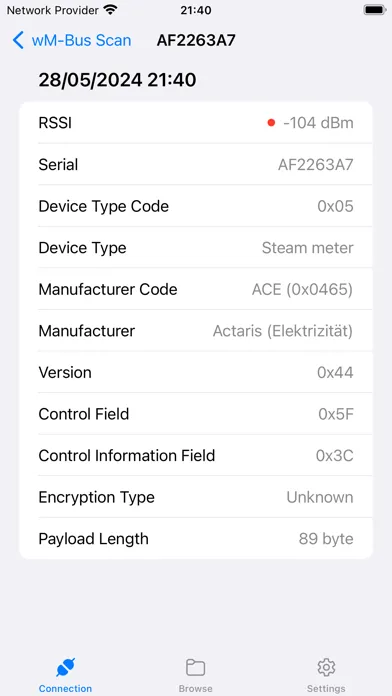Tap the 28/05/2024 21:40 timestamp heading
This screenshot has width=392, height=696.
[117, 80]
